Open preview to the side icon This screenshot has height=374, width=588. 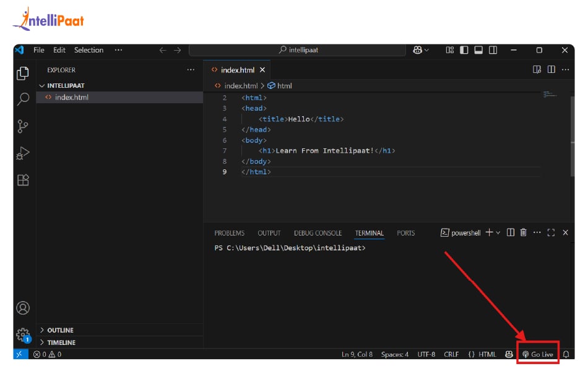click(x=537, y=70)
